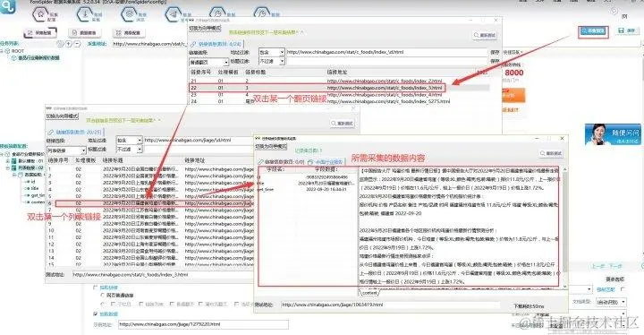Open the 数据发布 paper-plane hexagon icon
Image resolution: width=644 pixels, height=335 pixels.
tap(174, 14)
